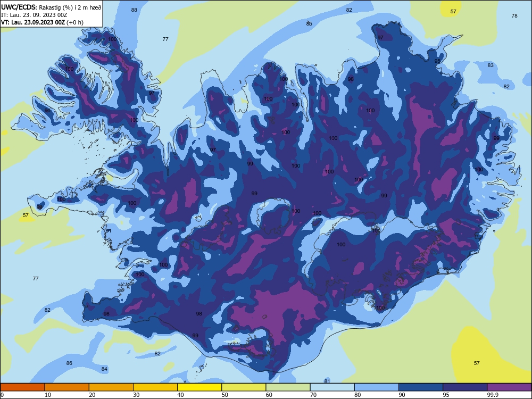Click the bold 'VT: Lau. 23.09.2023 00Z (+0 h)' line

(42, 22)
